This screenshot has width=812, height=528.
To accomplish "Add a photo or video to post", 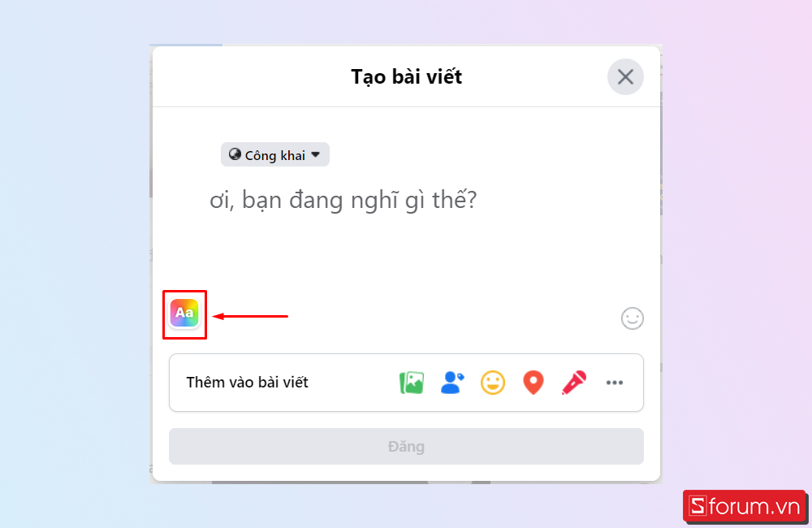I will pyautogui.click(x=412, y=383).
